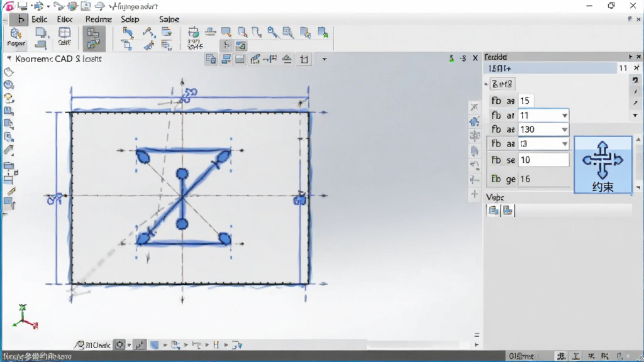Viewport: 644px width, 362px height.
Task: Click the Saff grid layout ribbon button
Action: pos(64,36)
